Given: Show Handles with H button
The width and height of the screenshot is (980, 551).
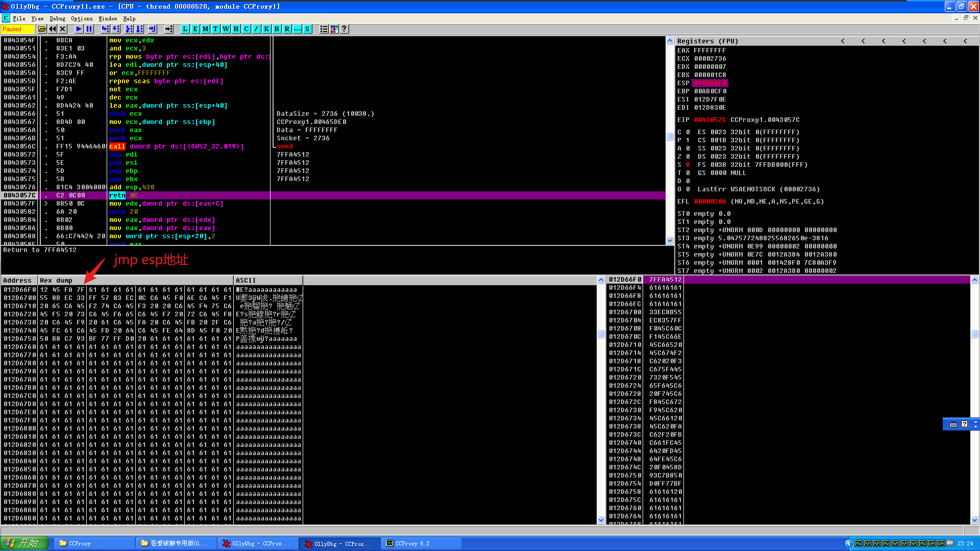Looking at the screenshot, I should coord(236,29).
